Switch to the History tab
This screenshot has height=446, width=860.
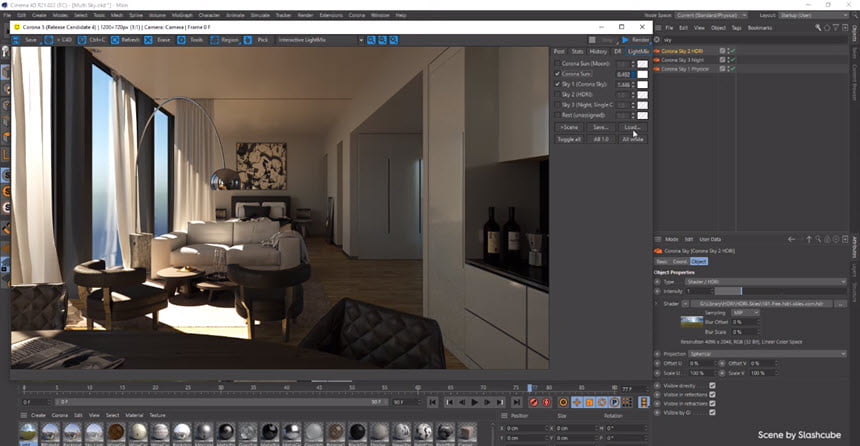[598, 52]
